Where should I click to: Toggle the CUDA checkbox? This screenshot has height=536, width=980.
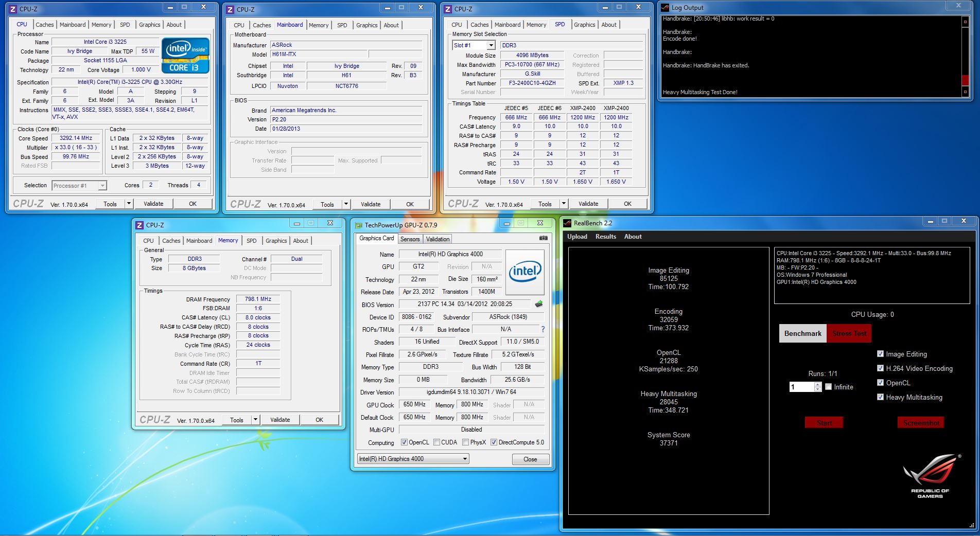[436, 442]
